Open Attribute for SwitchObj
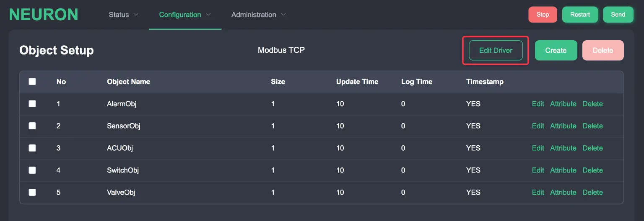The height and width of the screenshot is (221, 644). (x=563, y=170)
